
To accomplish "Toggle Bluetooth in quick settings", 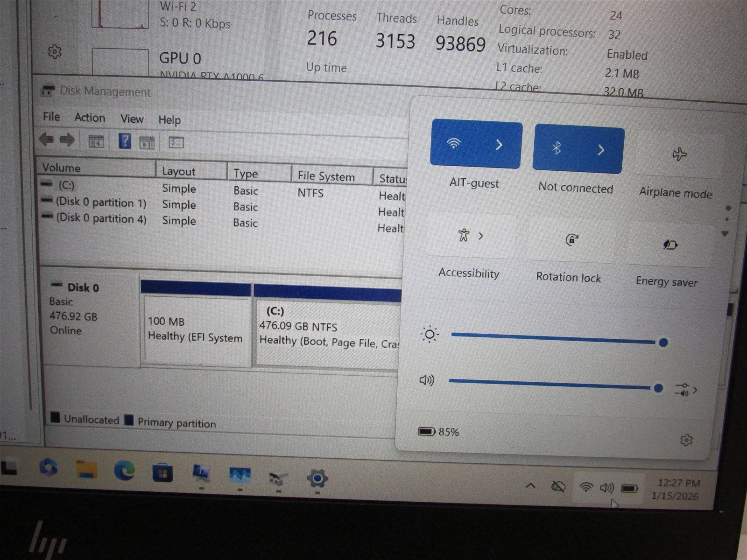I will pos(556,148).
